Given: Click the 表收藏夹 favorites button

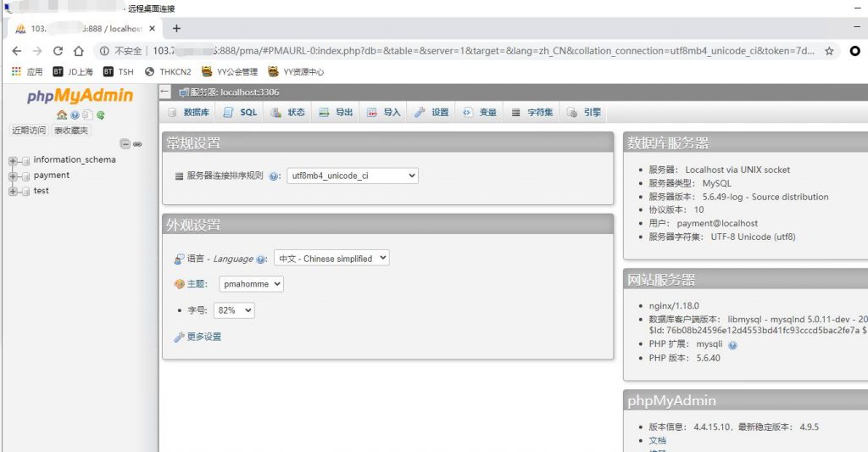Looking at the screenshot, I should 71,130.
